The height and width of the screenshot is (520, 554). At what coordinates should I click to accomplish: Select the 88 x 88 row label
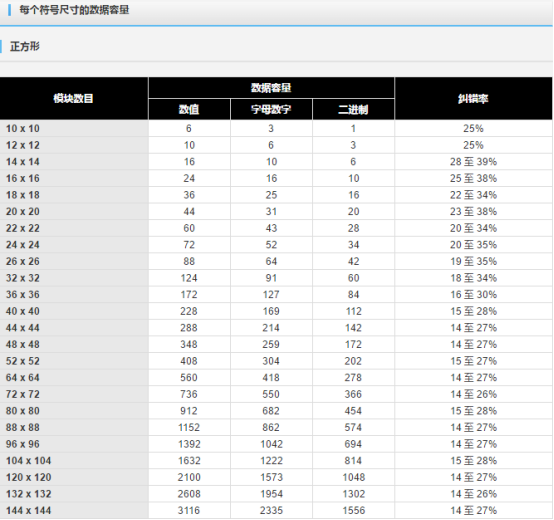tap(23, 427)
